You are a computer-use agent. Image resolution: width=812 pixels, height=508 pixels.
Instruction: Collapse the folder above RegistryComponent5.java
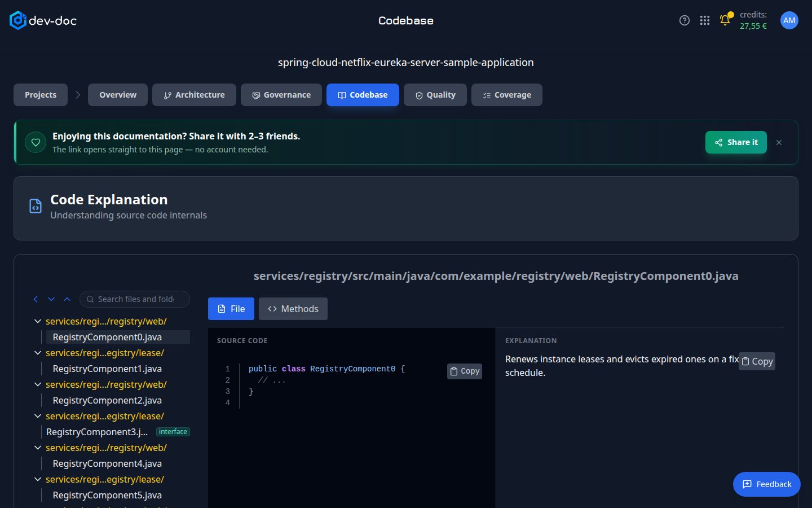point(38,479)
